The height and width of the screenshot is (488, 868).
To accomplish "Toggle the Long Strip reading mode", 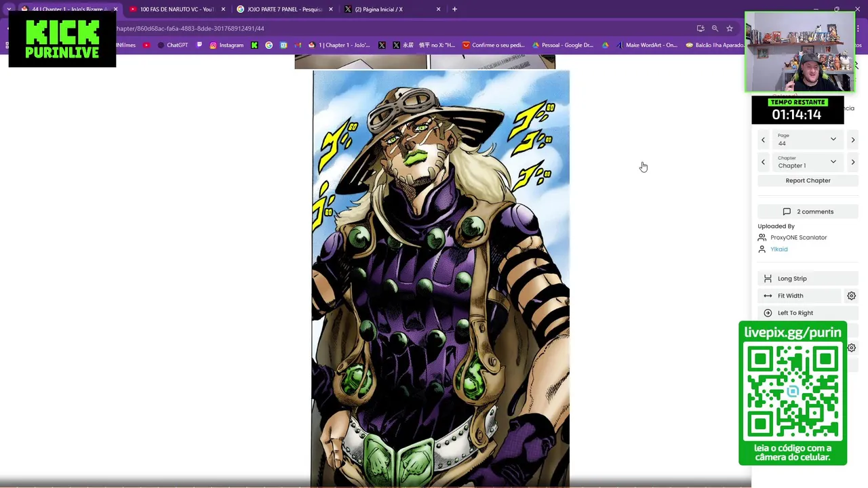I will (808, 279).
